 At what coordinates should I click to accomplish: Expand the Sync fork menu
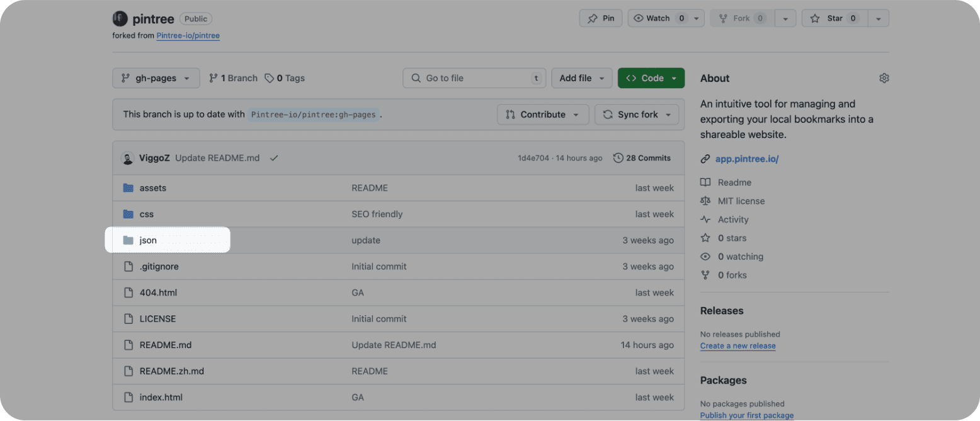(x=637, y=115)
